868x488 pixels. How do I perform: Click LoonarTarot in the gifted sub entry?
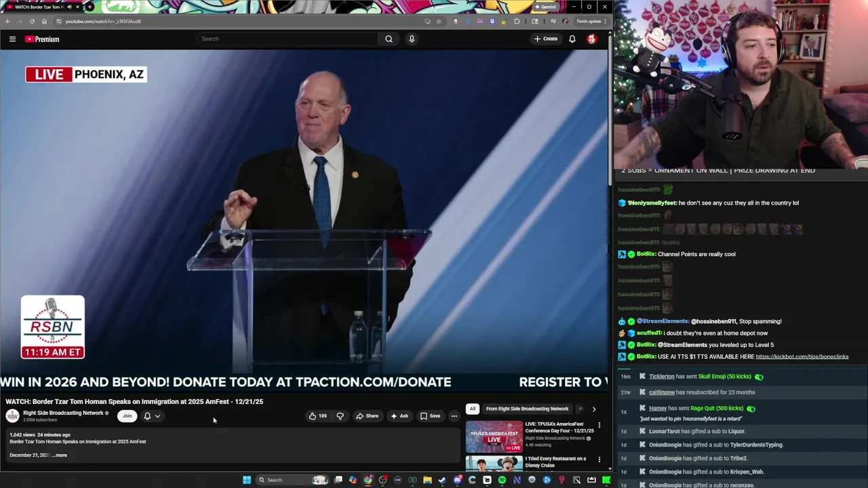click(x=664, y=431)
